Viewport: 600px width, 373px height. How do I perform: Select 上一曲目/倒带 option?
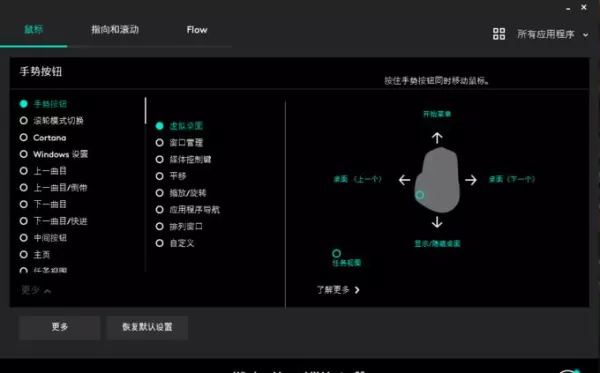[53, 187]
